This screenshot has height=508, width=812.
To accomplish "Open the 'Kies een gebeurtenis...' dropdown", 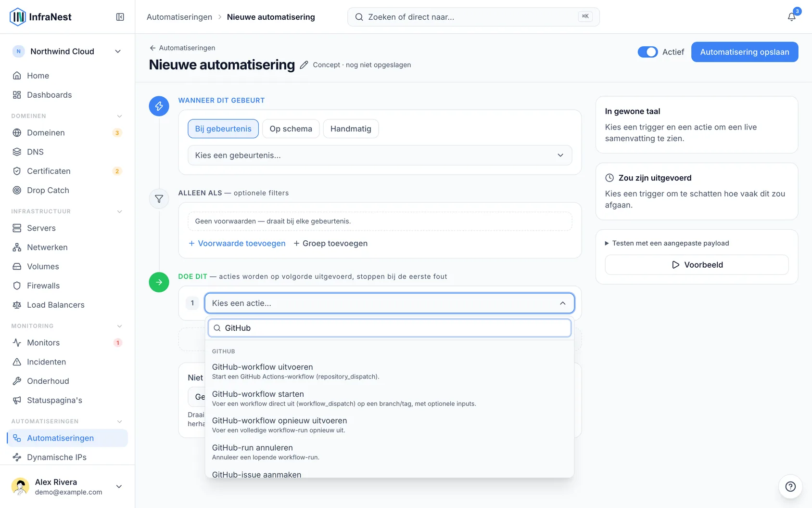I will [380, 155].
